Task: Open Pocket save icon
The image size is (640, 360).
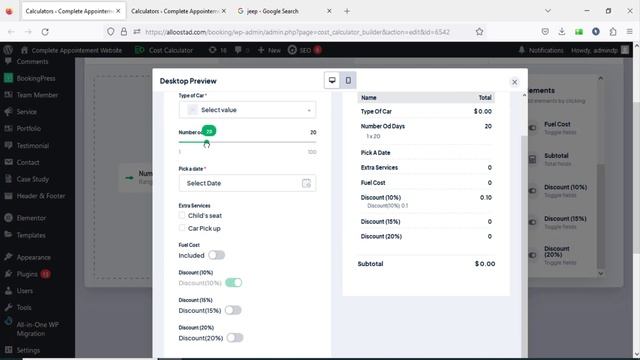Action: (x=545, y=31)
